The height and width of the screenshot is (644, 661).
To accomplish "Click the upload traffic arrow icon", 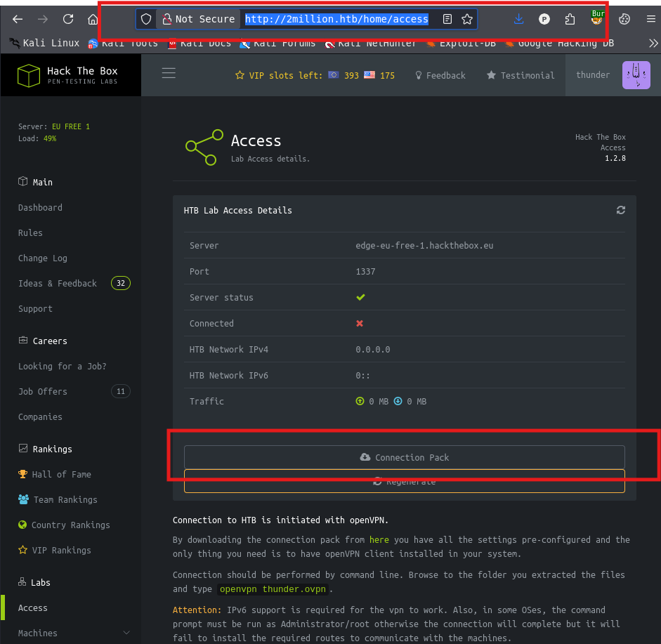I will (x=360, y=401).
